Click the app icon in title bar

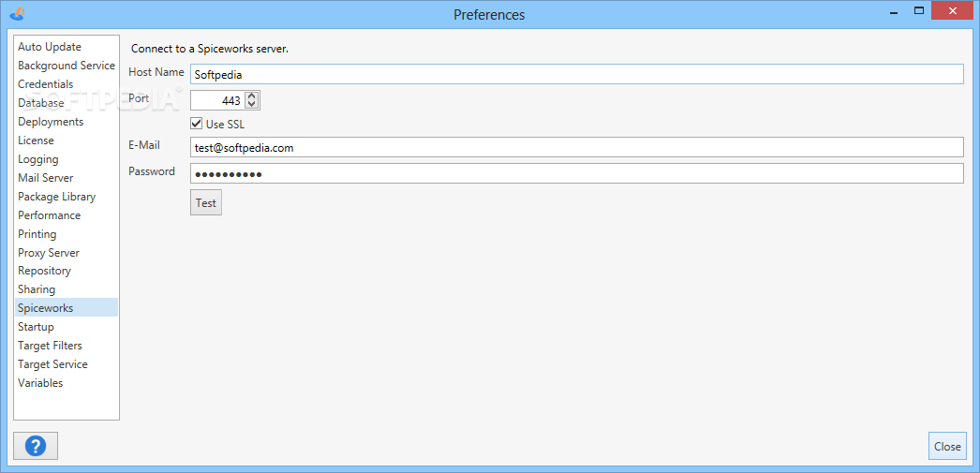click(18, 12)
